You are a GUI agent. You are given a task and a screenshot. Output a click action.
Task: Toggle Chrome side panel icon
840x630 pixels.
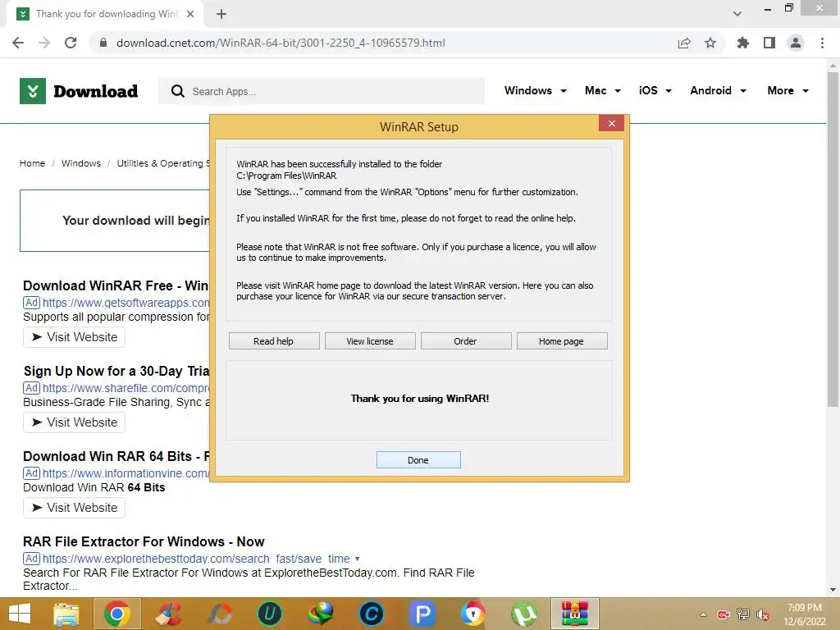click(x=769, y=43)
